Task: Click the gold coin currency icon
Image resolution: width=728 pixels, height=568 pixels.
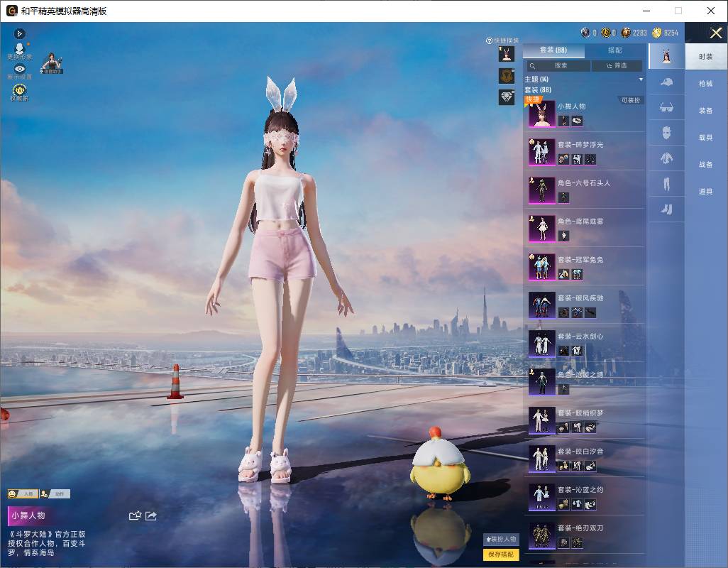Action: point(656,33)
